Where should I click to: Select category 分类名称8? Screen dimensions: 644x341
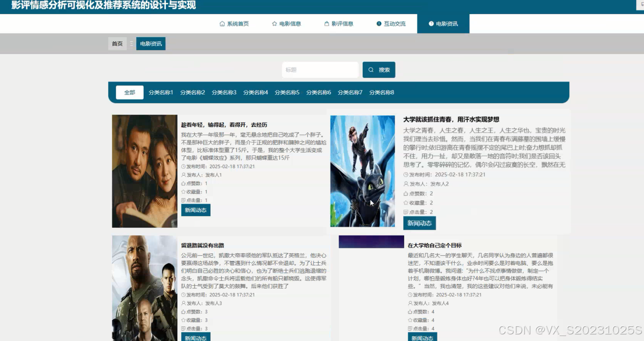[x=382, y=92]
